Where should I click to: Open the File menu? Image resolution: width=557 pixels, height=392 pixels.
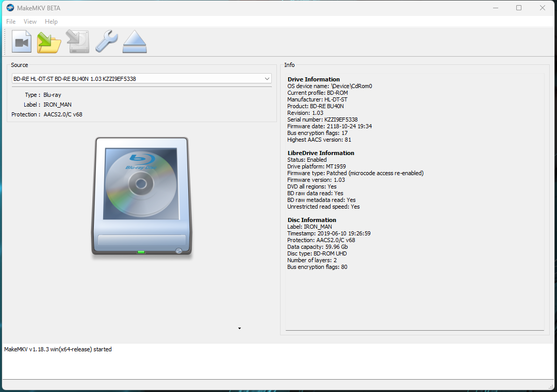[11, 22]
